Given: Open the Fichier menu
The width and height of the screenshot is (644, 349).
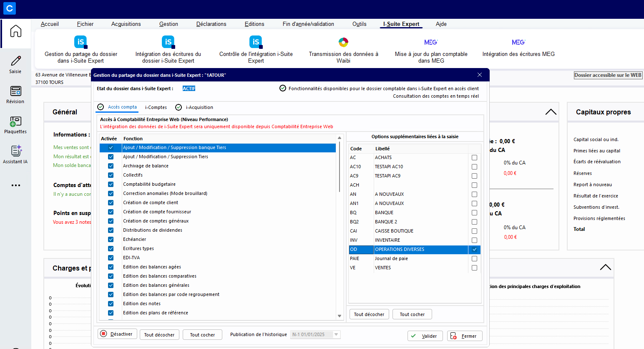Looking at the screenshot, I should (85, 24).
